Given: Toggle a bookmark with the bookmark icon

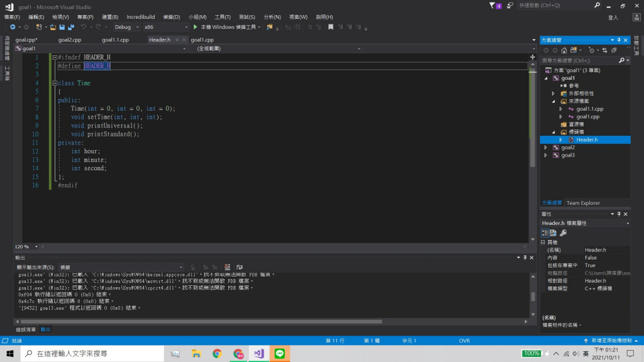Looking at the screenshot, I should click(x=331, y=27).
